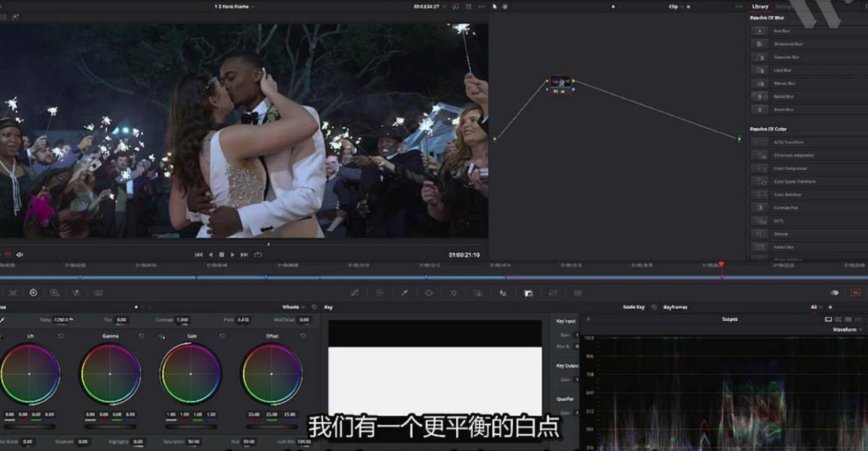Adjust the Gain master wheel slider

point(191,426)
